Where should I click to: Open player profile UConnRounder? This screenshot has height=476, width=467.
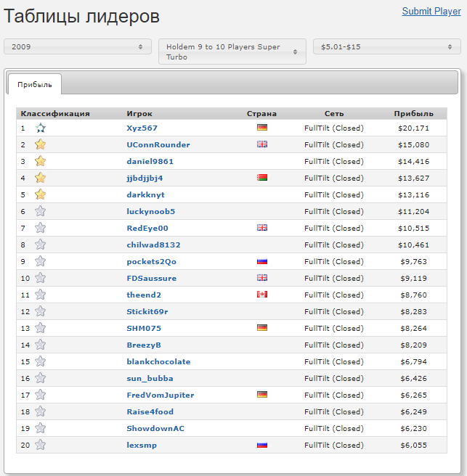tap(158, 145)
